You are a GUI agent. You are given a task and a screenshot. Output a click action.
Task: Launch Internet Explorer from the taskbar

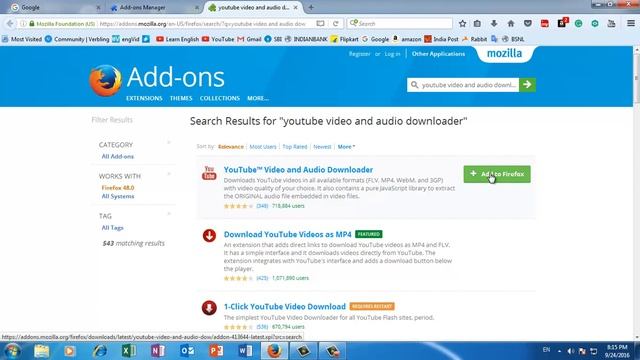(x=99, y=351)
